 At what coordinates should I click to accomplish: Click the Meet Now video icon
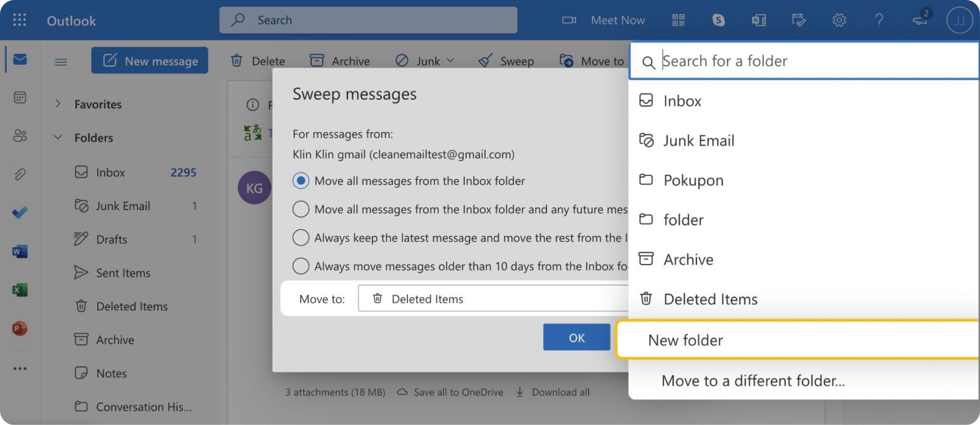[x=566, y=19]
